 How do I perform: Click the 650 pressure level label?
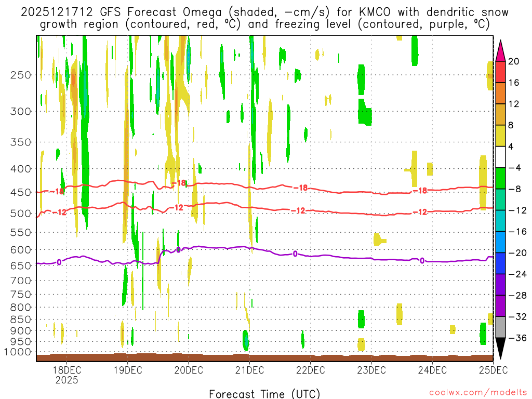pyautogui.click(x=21, y=265)
